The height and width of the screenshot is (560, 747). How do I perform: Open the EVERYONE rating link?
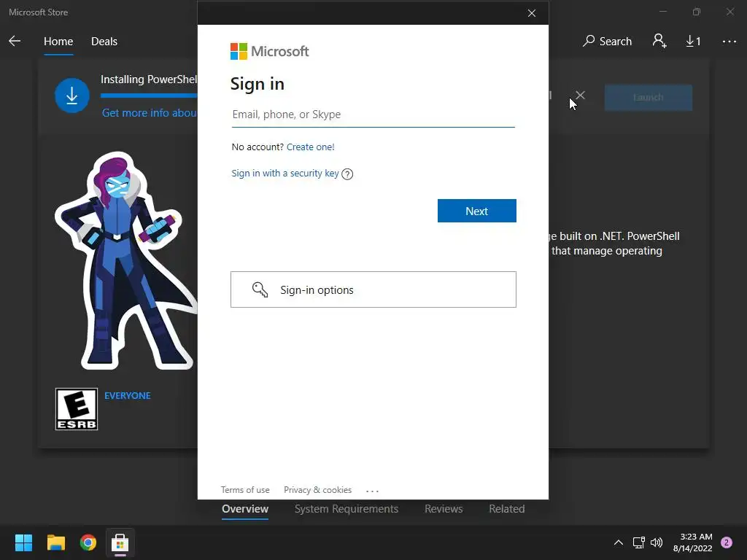[127, 396]
